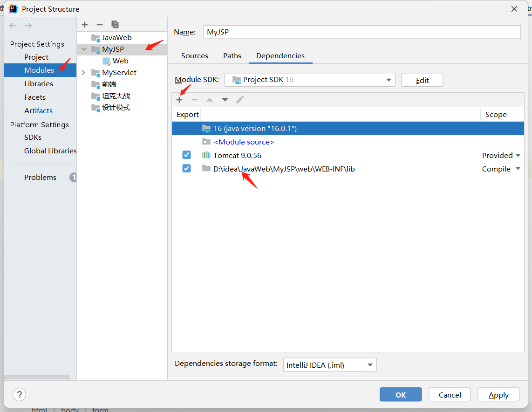Toggle export checkbox for WEB-INF\lib
The width and height of the screenshot is (532, 412).
pyautogui.click(x=187, y=169)
